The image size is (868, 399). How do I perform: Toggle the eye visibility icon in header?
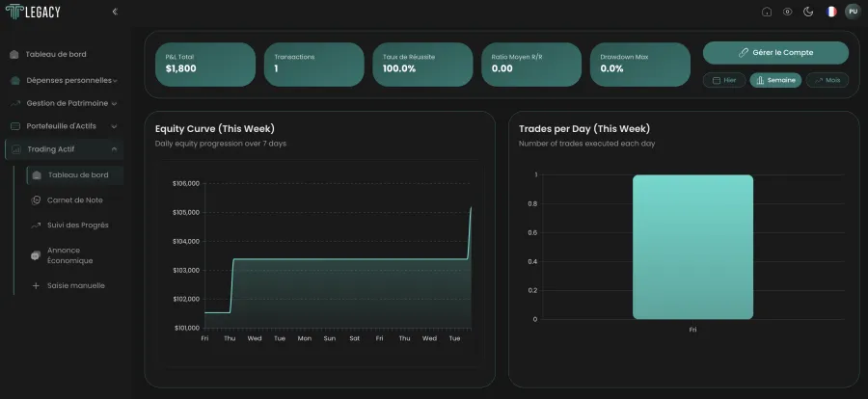(787, 12)
